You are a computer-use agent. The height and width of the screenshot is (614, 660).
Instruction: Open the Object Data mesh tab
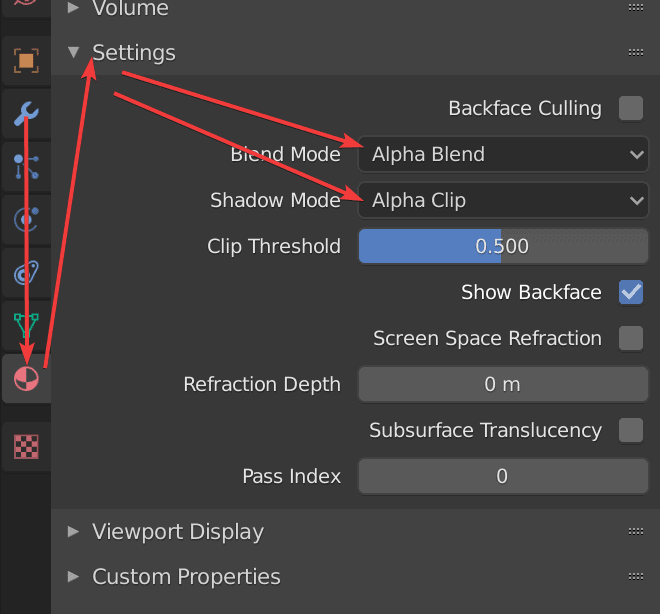click(25, 324)
